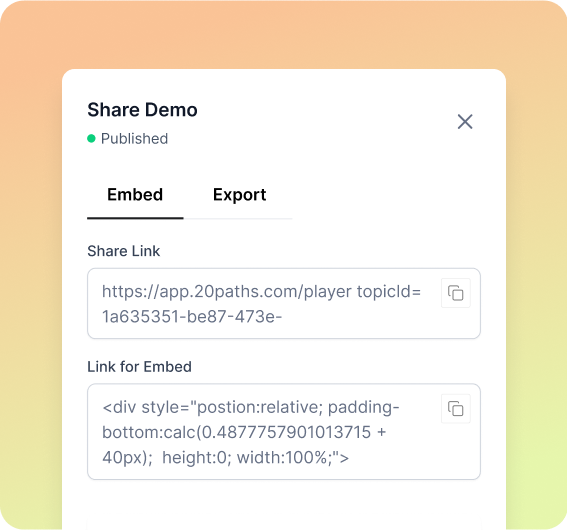Viewport: 567px width, 530px height.
Task: Click the green Published status dot
Action: tap(91, 138)
